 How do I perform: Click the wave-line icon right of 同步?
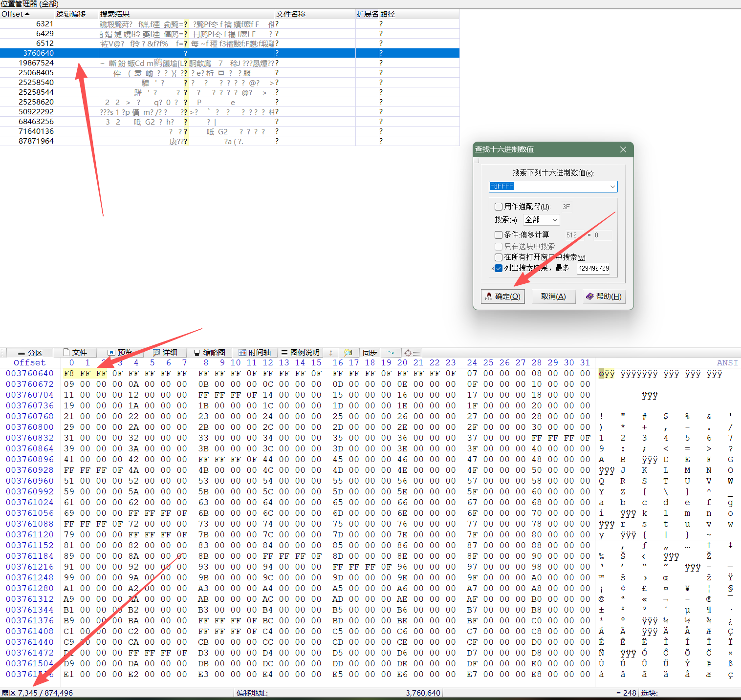(390, 353)
